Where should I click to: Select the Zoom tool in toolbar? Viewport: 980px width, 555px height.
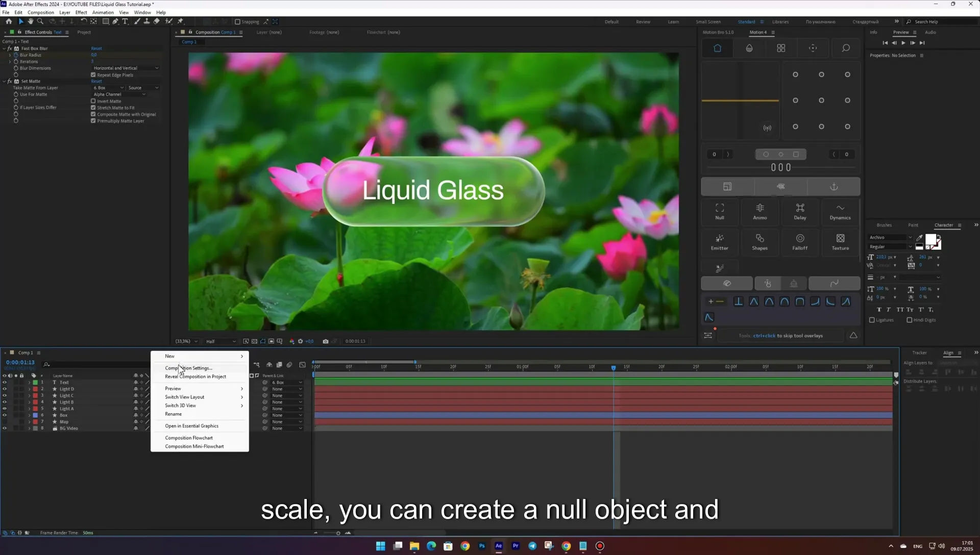click(40, 21)
